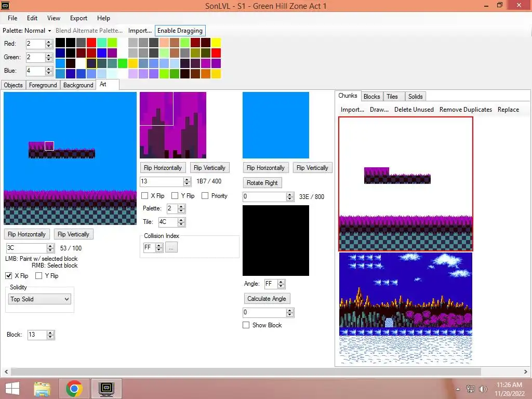
Task: Increase Green value spinner
Action: 49,55
